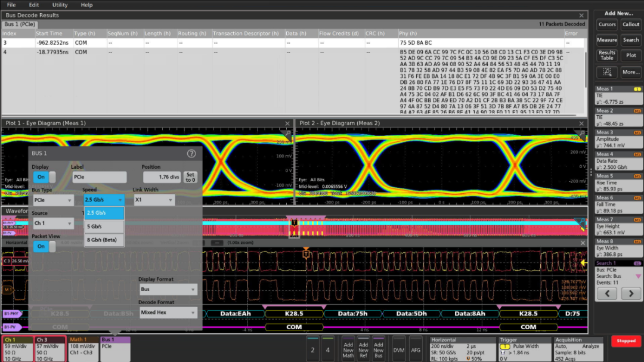Open the File menu
Viewport: 644px width, 362px height.
point(11,5)
